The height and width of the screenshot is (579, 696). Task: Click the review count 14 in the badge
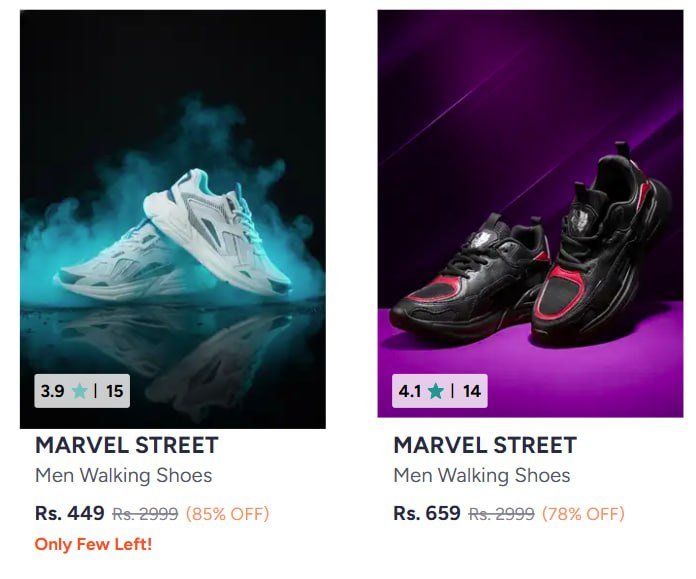click(x=472, y=391)
